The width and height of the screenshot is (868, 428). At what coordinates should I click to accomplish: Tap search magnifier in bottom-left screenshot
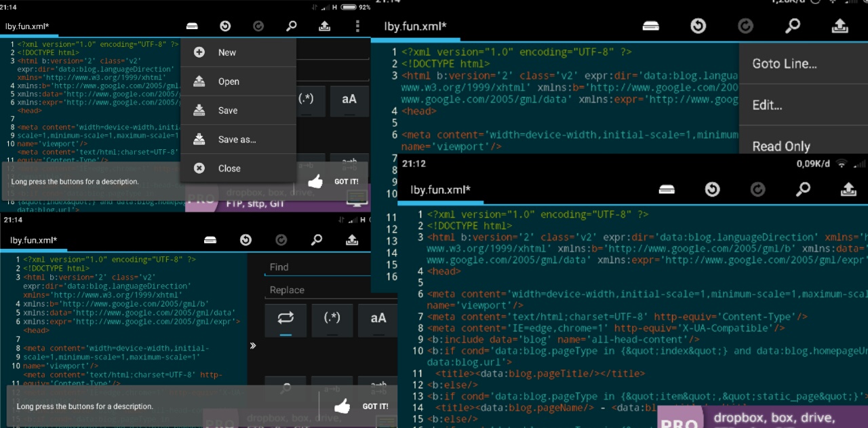[317, 239]
